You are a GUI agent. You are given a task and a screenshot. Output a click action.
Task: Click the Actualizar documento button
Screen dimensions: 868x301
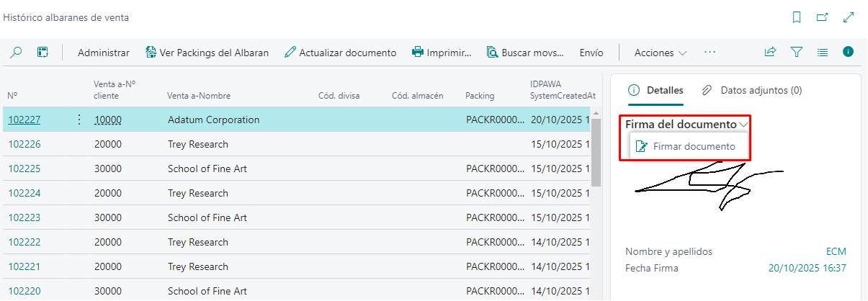coord(340,53)
